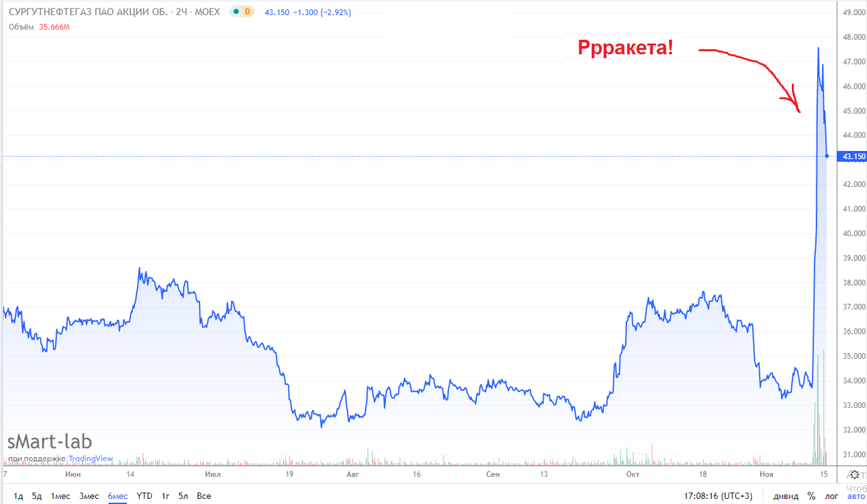The height and width of the screenshot is (504, 867).
Task: Click the Сен date axis label
Action: click(x=493, y=474)
